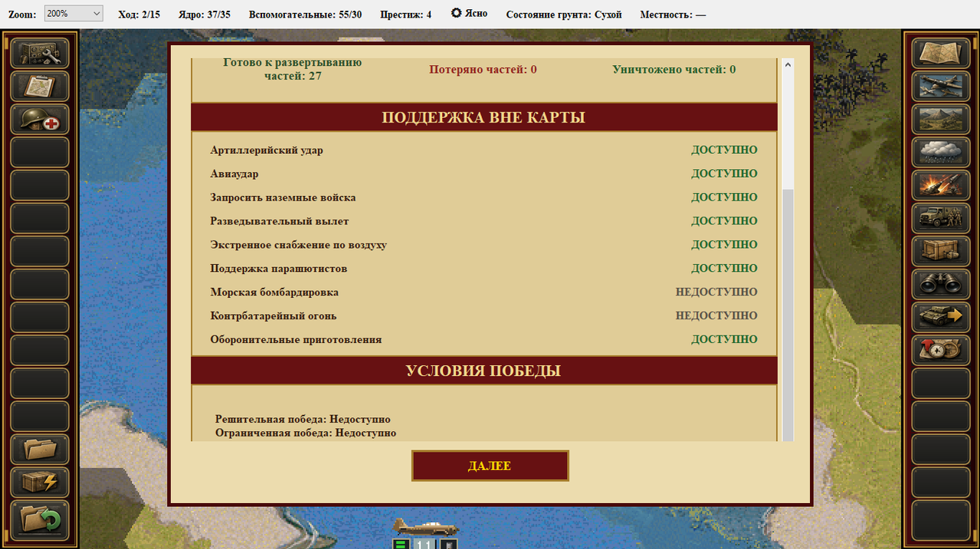This screenshot has width=980, height=549.
Task: Click НЕДОСТУПНО next to Контрбатарейный огонь
Action: point(716,315)
